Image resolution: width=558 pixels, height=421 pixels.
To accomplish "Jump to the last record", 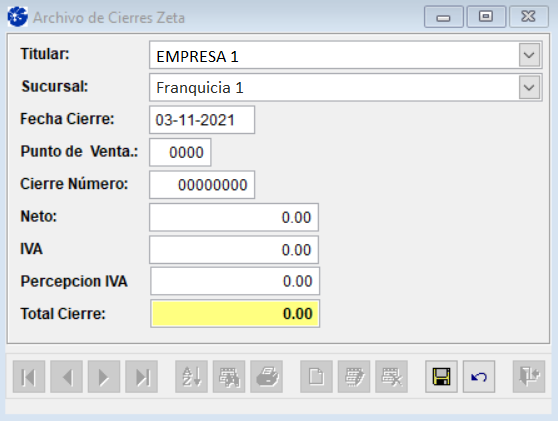I will 142,377.
